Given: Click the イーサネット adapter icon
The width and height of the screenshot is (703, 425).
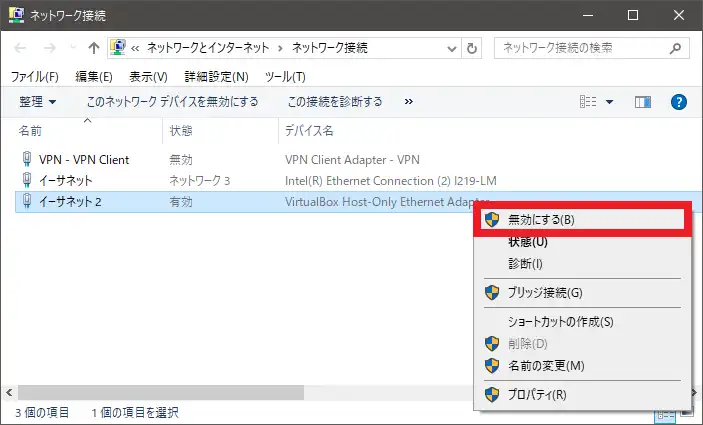Looking at the screenshot, I should pyautogui.click(x=27, y=180).
